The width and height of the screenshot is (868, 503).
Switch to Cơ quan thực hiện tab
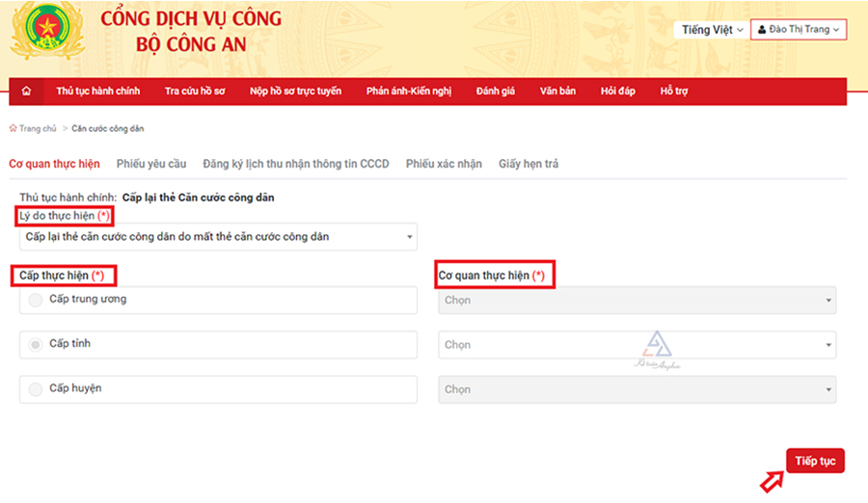coord(54,164)
